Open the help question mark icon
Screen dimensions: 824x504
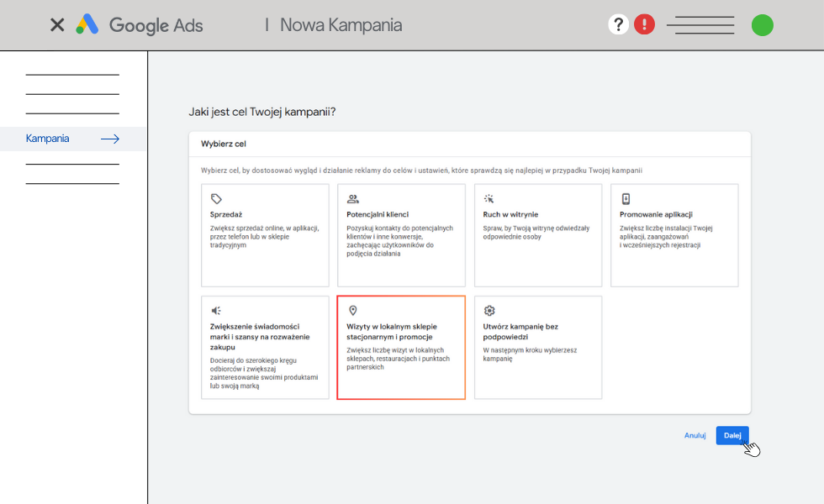pyautogui.click(x=619, y=24)
